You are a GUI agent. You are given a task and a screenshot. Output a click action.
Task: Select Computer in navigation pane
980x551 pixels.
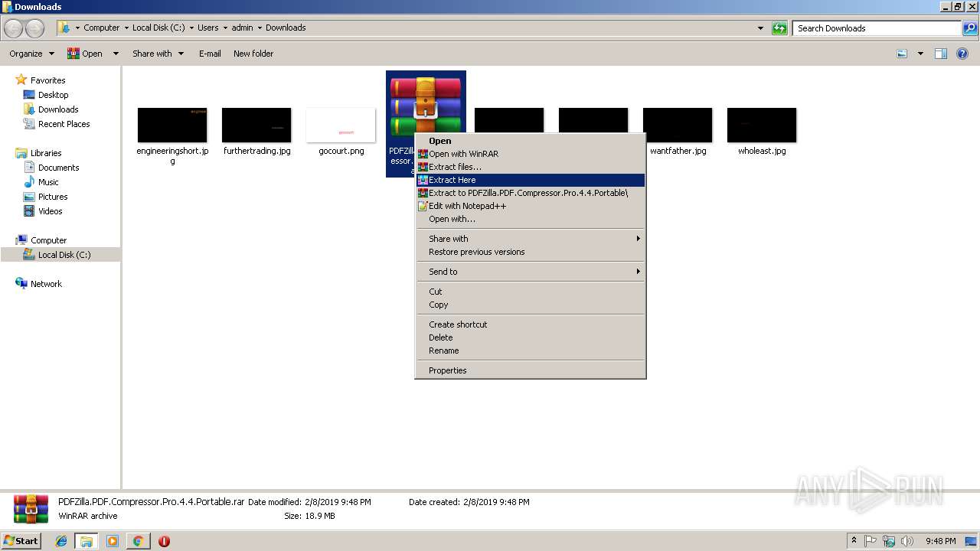[48, 240]
